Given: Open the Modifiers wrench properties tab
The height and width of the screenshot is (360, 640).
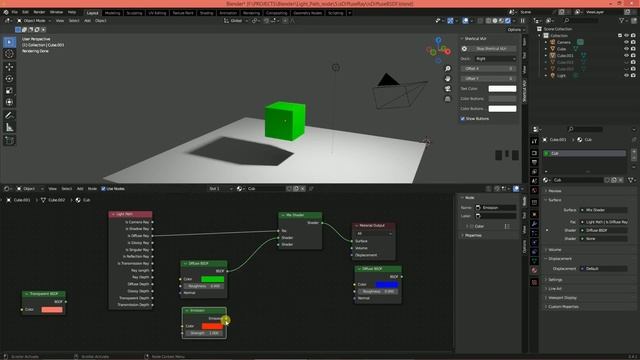Looking at the screenshot, I should point(534,224).
